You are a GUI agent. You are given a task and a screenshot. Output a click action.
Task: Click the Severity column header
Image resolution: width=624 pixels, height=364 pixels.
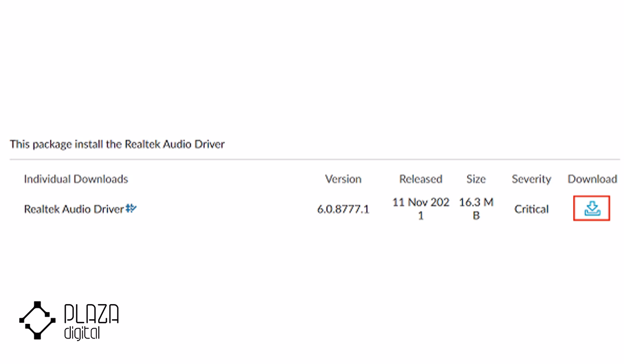coord(531,179)
